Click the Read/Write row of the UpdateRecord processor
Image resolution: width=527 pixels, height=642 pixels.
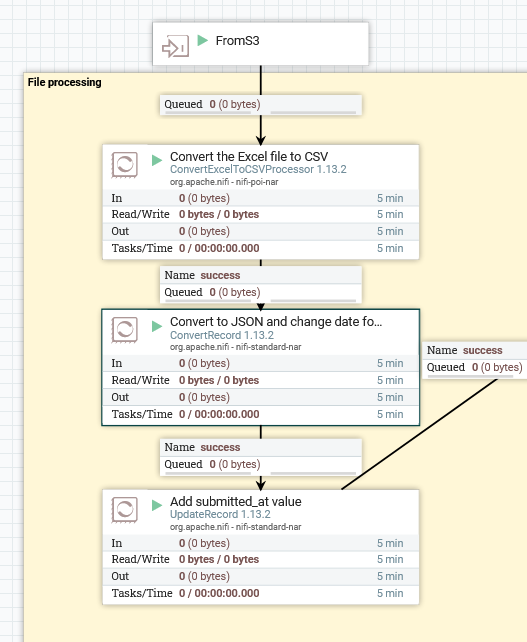pyautogui.click(x=260, y=559)
